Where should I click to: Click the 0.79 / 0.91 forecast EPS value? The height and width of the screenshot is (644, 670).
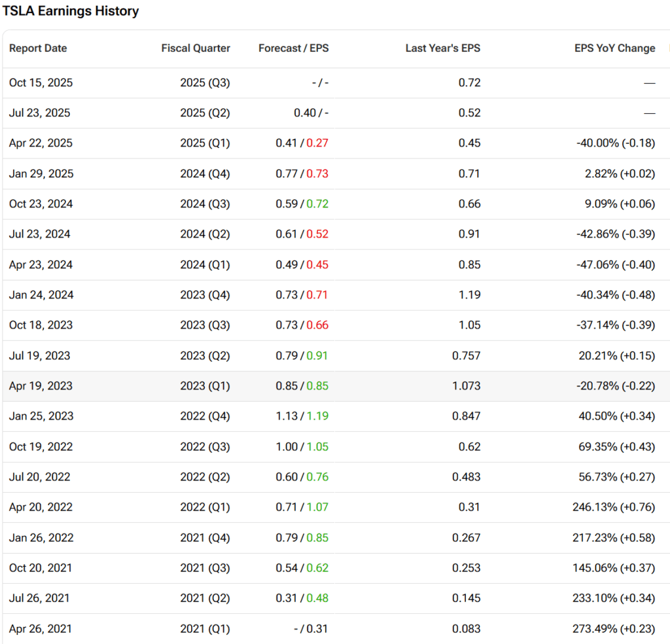(302, 355)
